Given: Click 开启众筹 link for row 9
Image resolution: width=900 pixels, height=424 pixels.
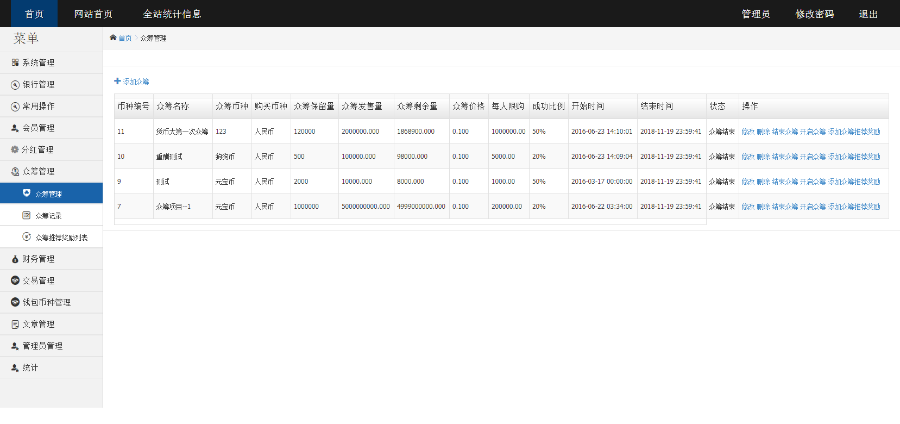Looking at the screenshot, I should click(813, 181).
